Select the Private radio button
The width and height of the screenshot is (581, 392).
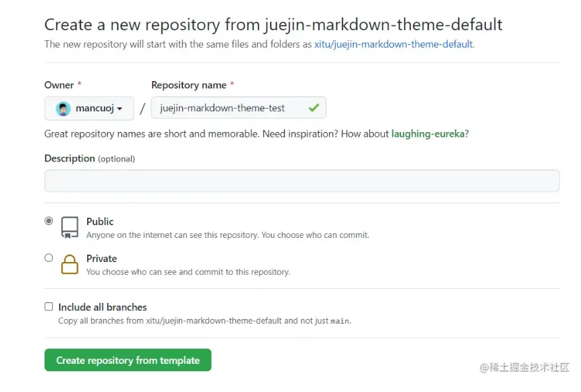coord(48,257)
